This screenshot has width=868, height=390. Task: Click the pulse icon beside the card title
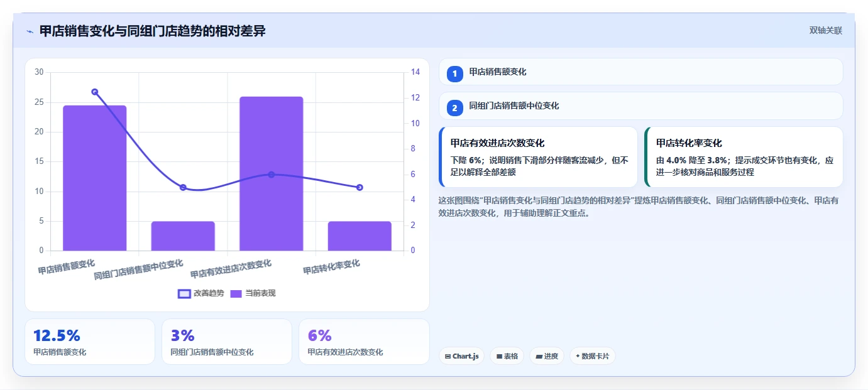[30, 31]
